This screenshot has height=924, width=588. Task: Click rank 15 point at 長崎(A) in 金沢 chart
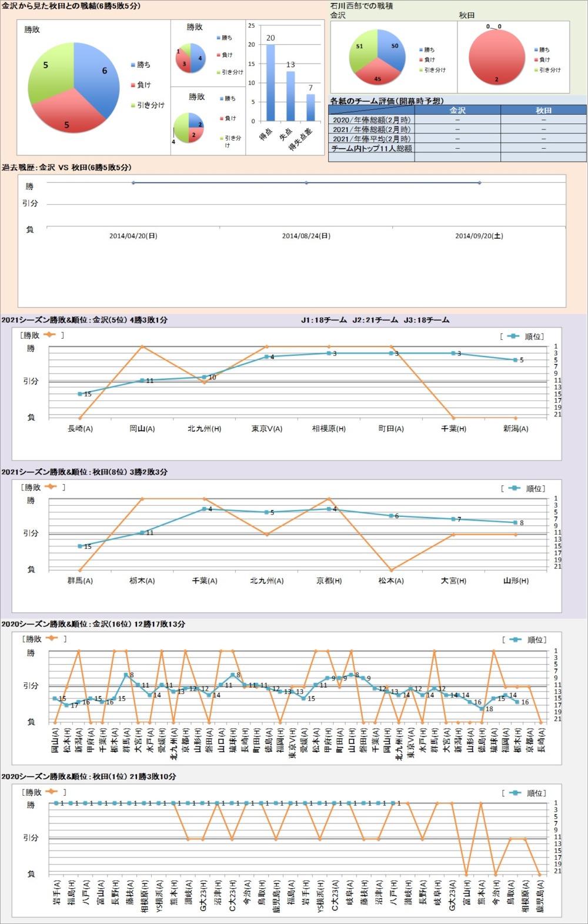(80, 393)
